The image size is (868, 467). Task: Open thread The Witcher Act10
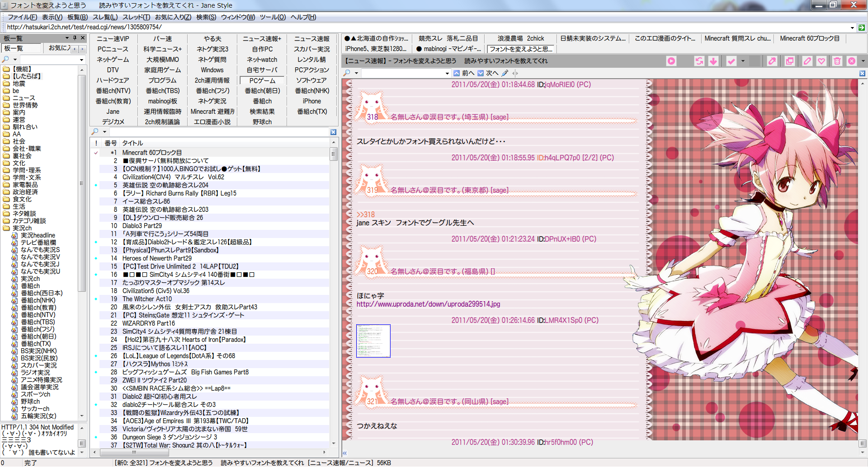click(147, 299)
